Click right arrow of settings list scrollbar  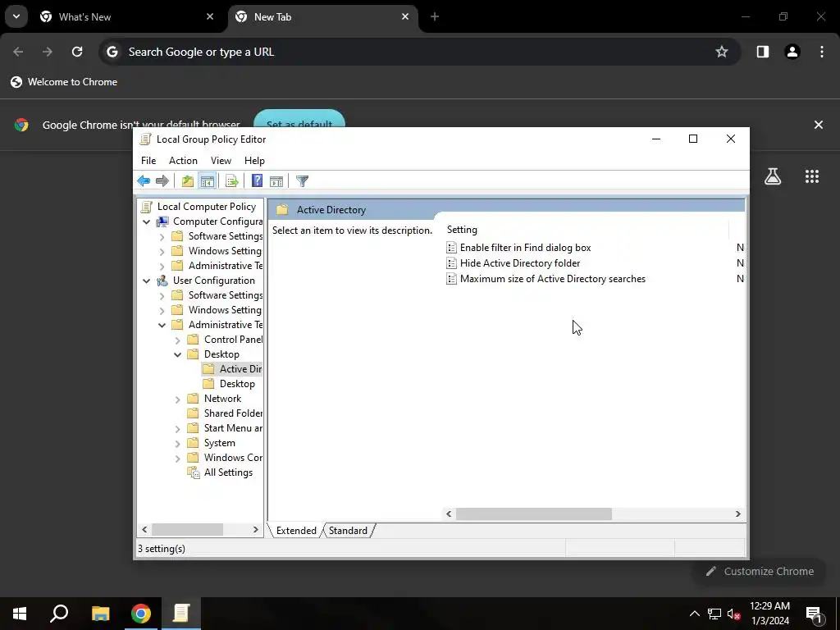pos(737,514)
